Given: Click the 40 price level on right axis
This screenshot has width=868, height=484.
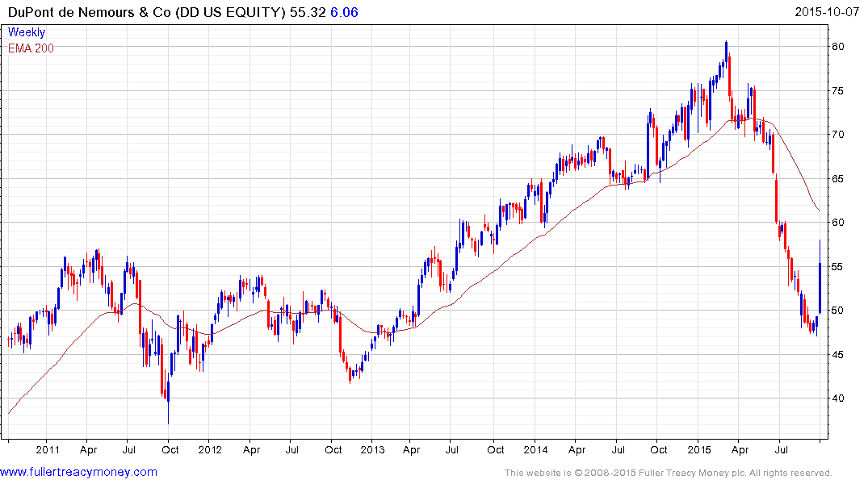Looking at the screenshot, I should pyautogui.click(x=838, y=398).
